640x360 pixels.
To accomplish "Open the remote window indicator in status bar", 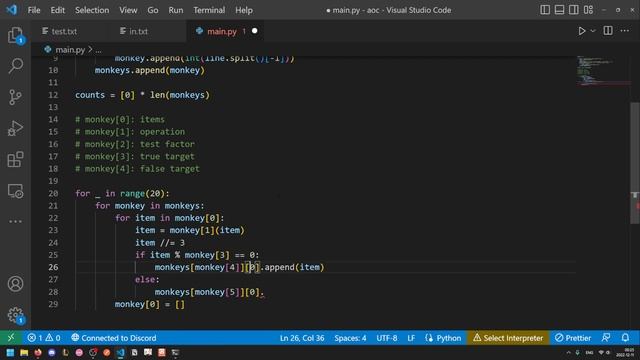I will click(11, 338).
